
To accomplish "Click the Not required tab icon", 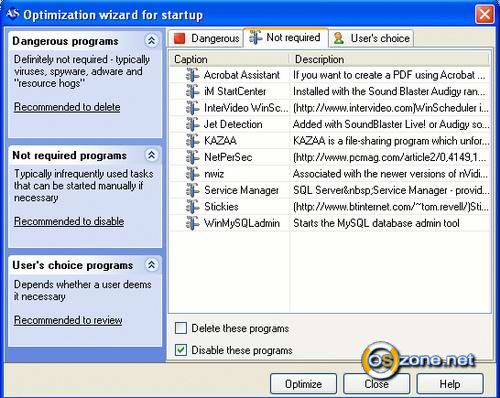I will pos(255,37).
